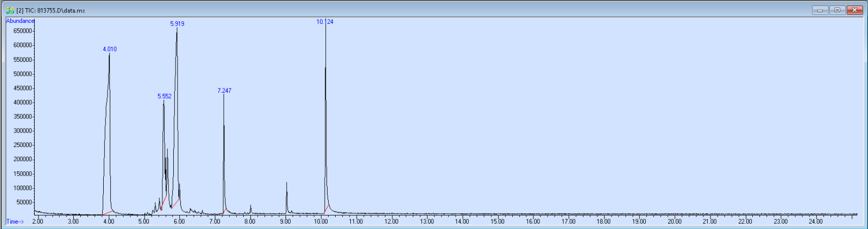The image size is (868, 229).
Task: Click the TIC window title bar icon
Action: (10, 10)
